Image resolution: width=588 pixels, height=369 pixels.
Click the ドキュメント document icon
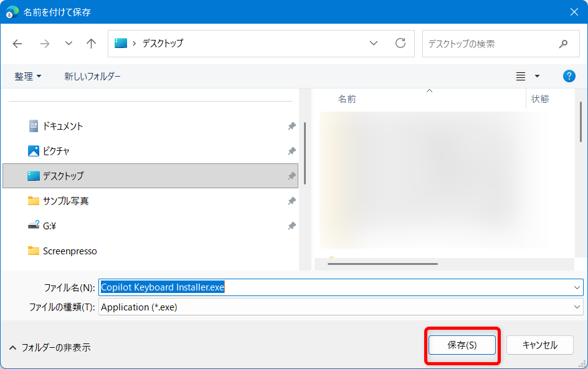pos(34,126)
